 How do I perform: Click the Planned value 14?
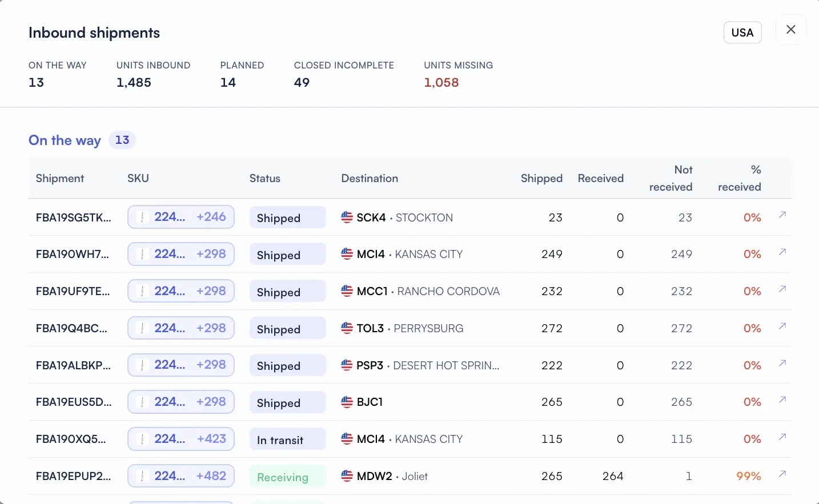pos(228,82)
